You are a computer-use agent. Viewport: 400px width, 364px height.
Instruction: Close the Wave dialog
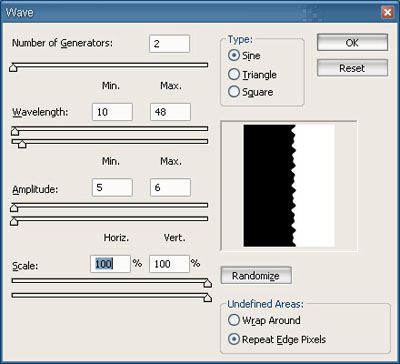387,13
